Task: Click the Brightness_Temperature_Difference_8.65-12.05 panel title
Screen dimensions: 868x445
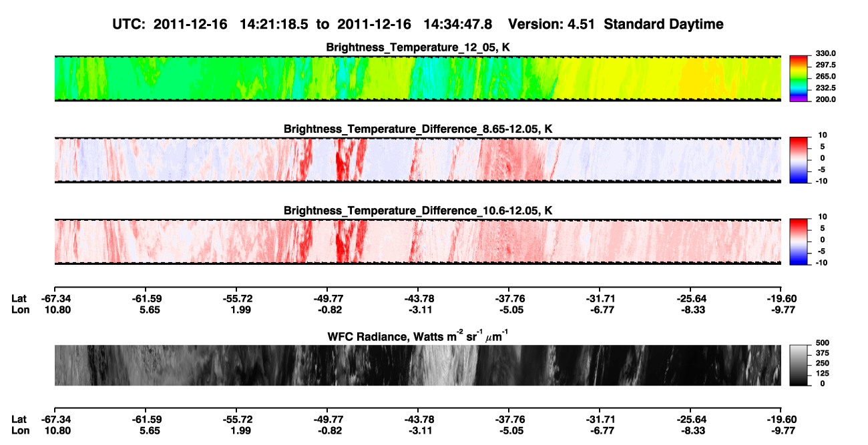Action: (418, 129)
